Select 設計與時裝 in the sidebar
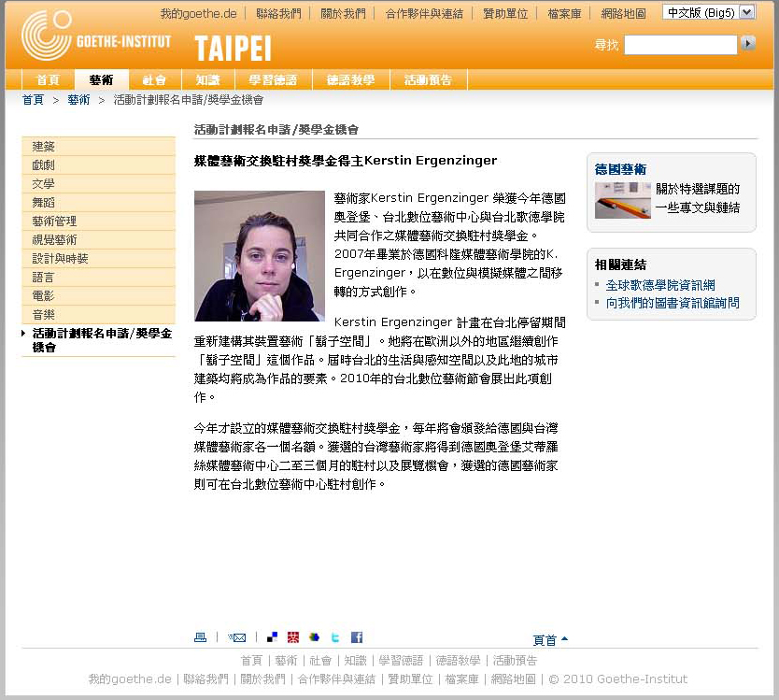 pos(98,259)
